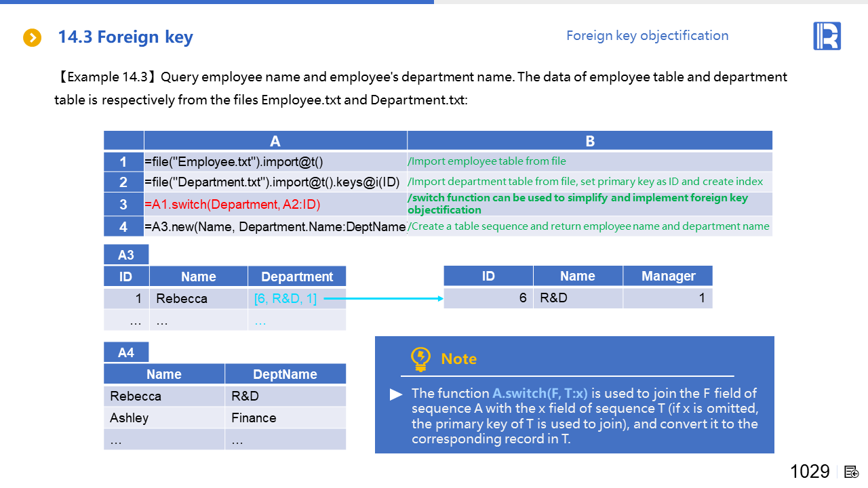This screenshot has height=488, width=868.
Task: Click the A4 result table label
Action: point(126,352)
